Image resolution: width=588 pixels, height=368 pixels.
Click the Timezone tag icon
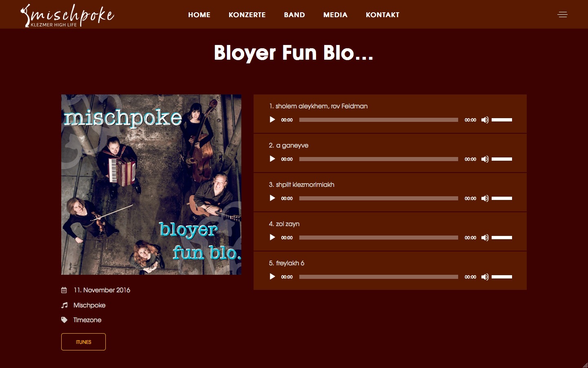(x=64, y=320)
